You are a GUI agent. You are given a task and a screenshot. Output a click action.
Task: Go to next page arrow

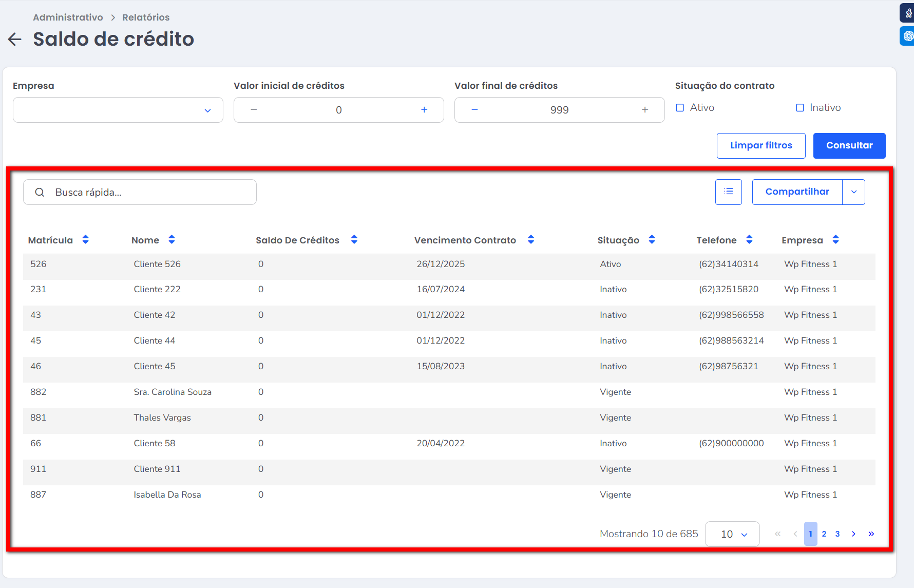click(853, 534)
